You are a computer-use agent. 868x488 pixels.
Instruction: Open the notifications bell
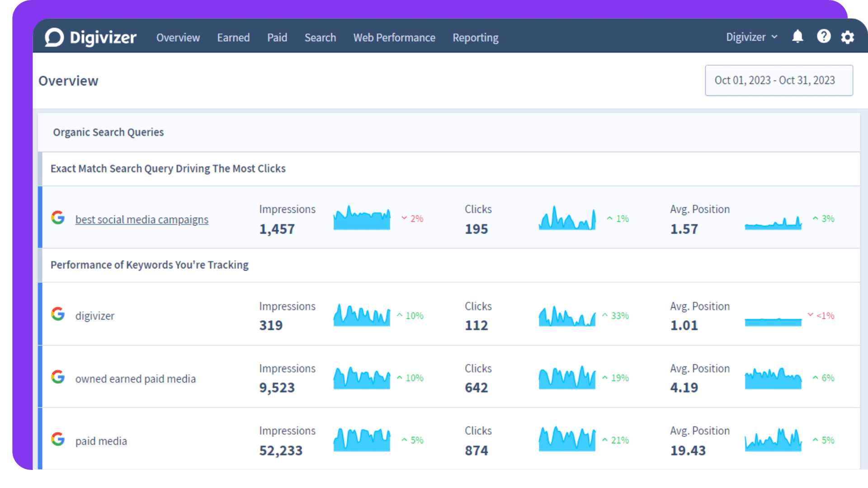tap(797, 37)
